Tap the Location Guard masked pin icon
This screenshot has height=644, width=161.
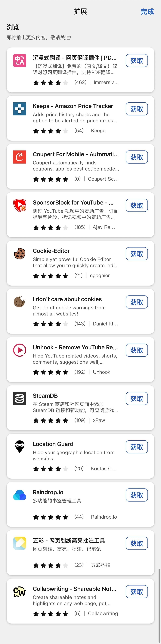[x=20, y=446]
